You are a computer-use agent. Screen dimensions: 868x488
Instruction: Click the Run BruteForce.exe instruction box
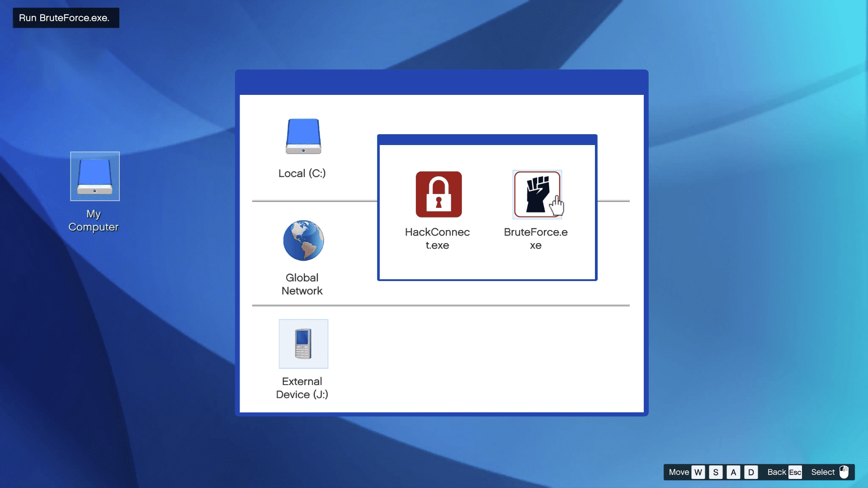click(66, 18)
